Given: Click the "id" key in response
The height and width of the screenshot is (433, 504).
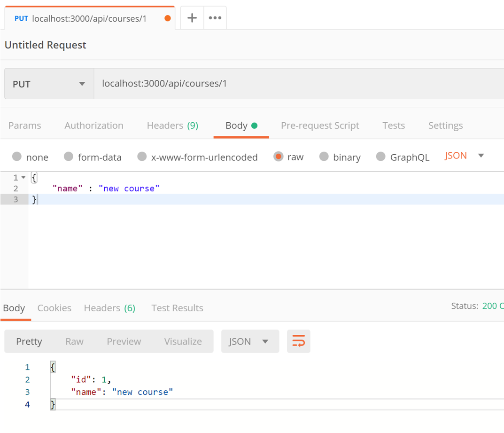Looking at the screenshot, I should click(81, 379).
